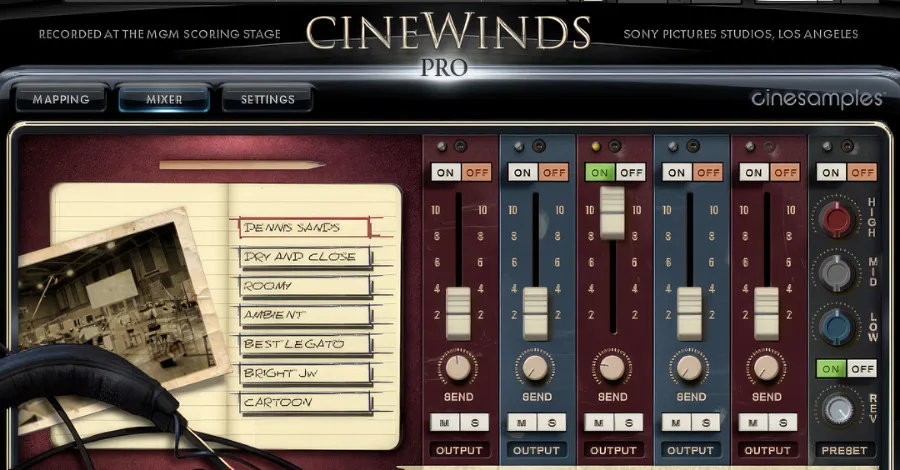Click the first channel's volume fader
Screen dimensions: 900x470
pos(459,314)
